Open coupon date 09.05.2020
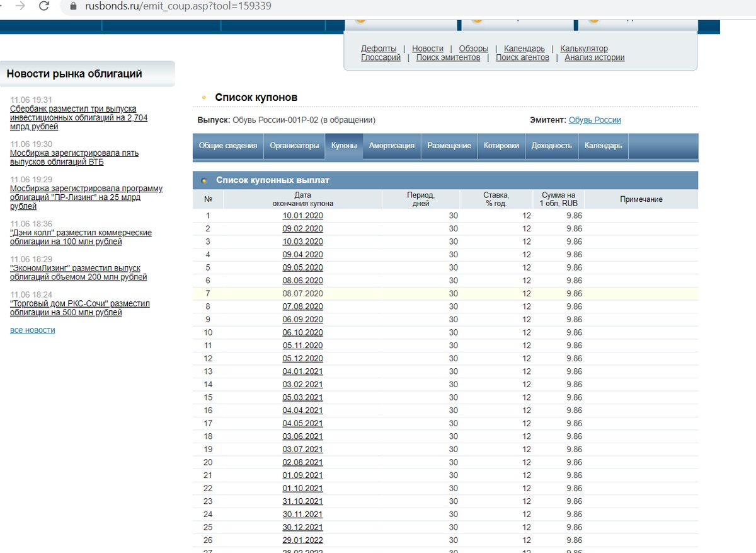The height and width of the screenshot is (553, 756). coord(302,267)
